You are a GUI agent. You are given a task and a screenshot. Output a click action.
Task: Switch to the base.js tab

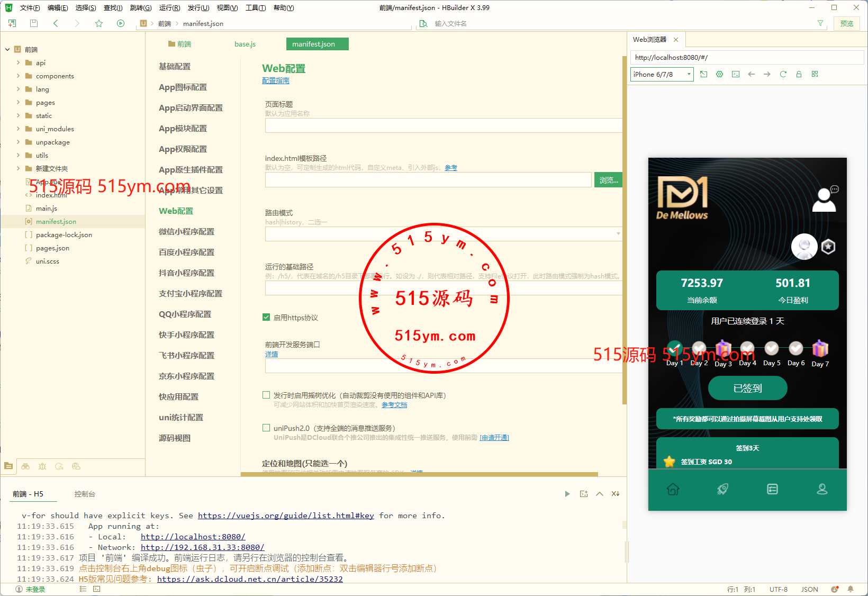[x=245, y=44]
